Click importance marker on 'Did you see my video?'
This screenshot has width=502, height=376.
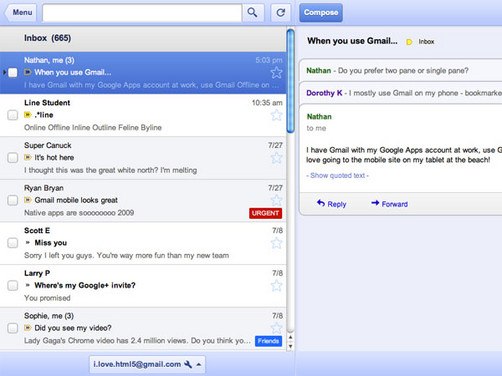(28, 328)
